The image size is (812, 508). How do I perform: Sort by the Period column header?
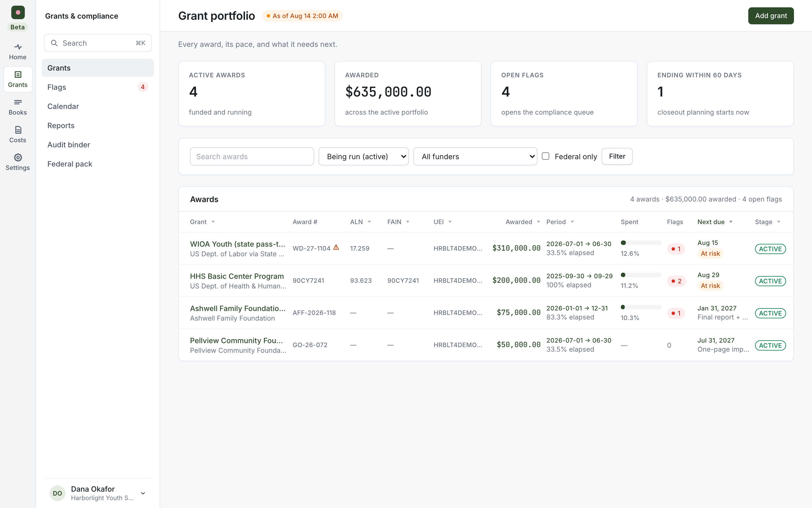560,222
